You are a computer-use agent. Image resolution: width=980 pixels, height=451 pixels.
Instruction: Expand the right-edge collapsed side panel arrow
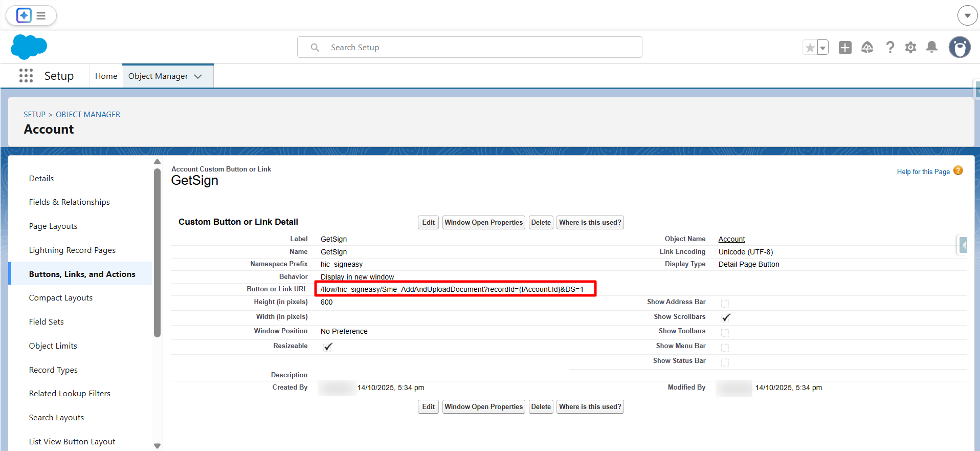[963, 245]
